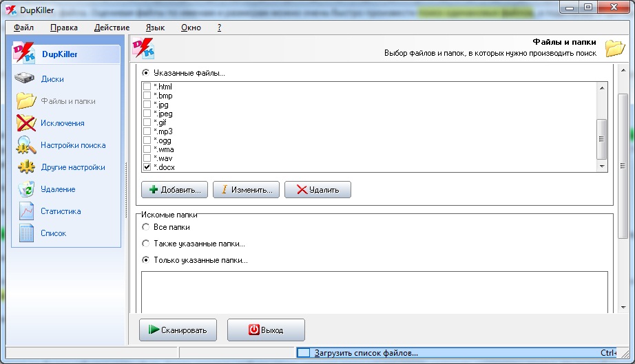This screenshot has width=635, height=364.
Task: Open the Удаление recycle bin icon
Action: point(26,189)
